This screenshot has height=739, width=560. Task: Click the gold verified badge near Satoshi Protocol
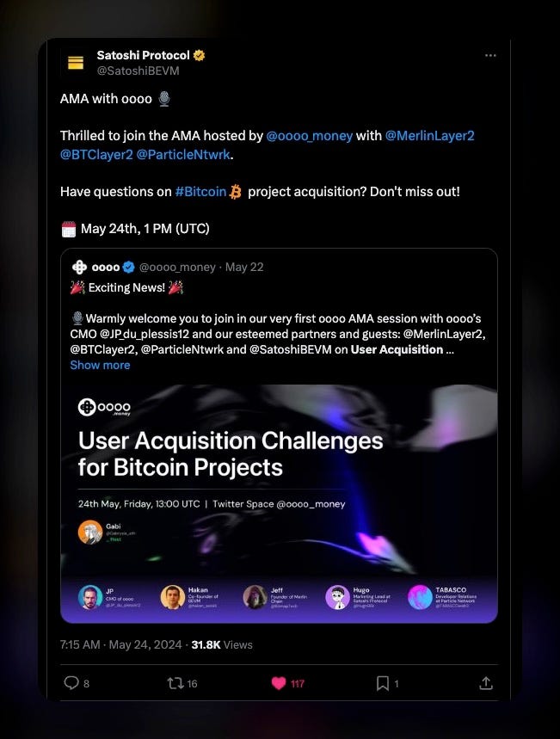(x=199, y=55)
